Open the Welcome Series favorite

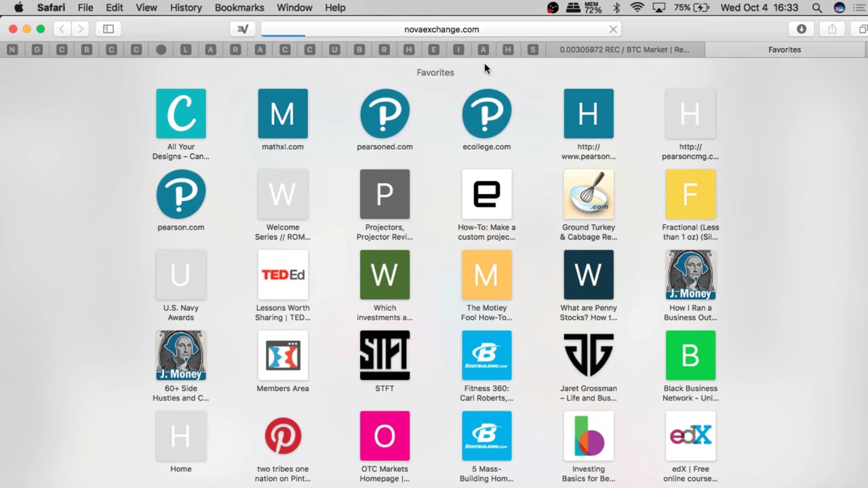[283, 195]
